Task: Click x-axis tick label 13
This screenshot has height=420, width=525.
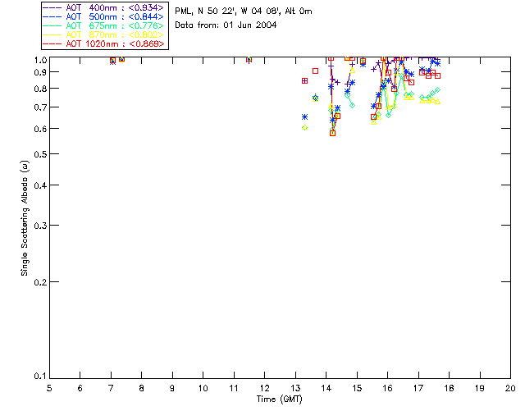Action: (295, 388)
